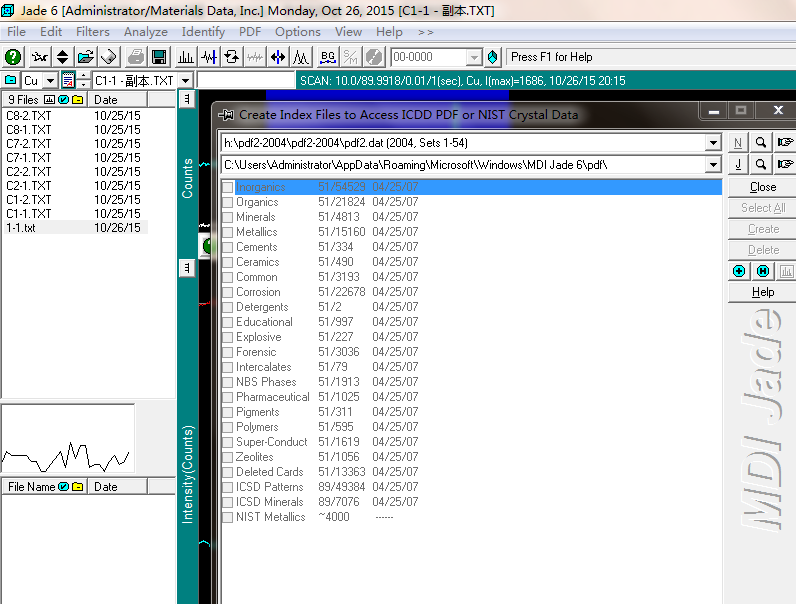Check the Common checkbox
Image resolution: width=796 pixels, height=604 pixels.
click(227, 277)
